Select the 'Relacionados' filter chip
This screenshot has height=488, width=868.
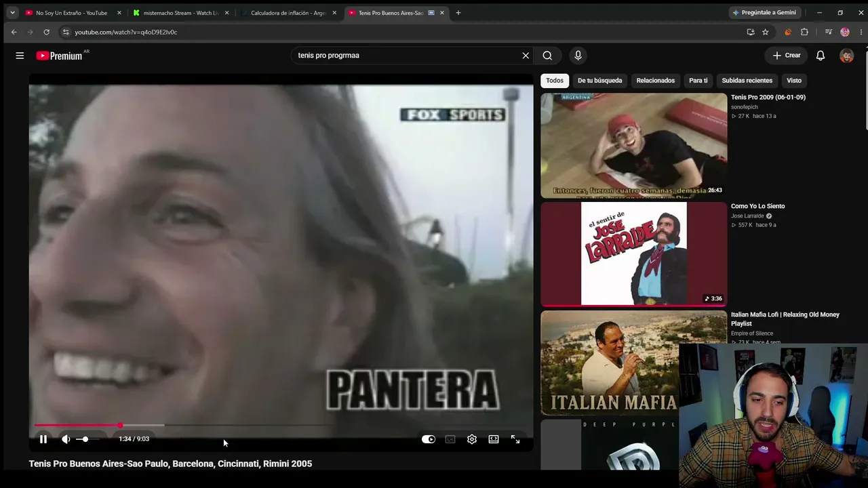[x=656, y=81]
